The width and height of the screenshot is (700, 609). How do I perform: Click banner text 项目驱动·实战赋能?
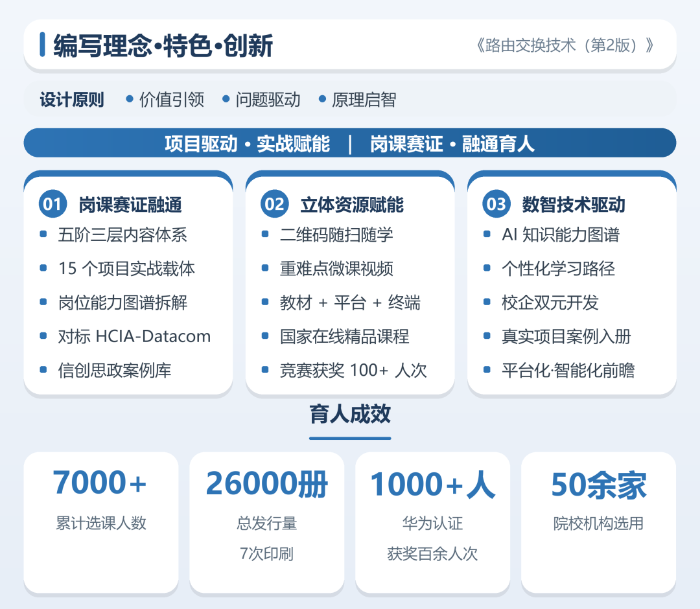248,144
